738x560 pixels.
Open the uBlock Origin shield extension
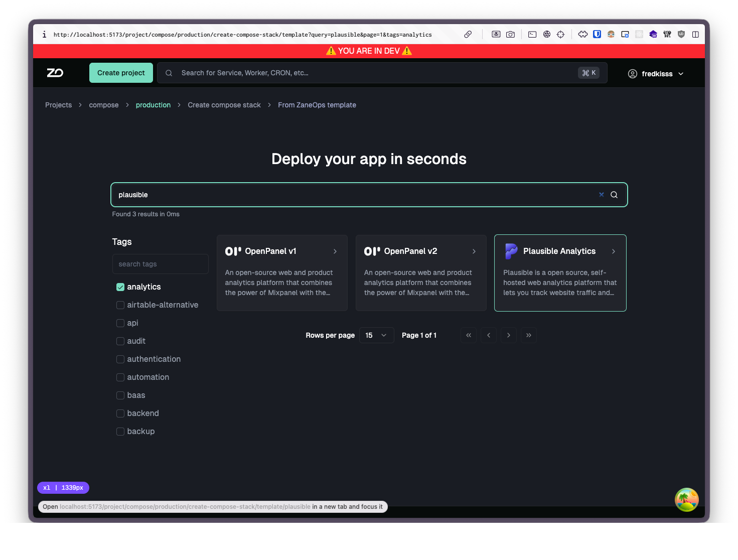[681, 35]
